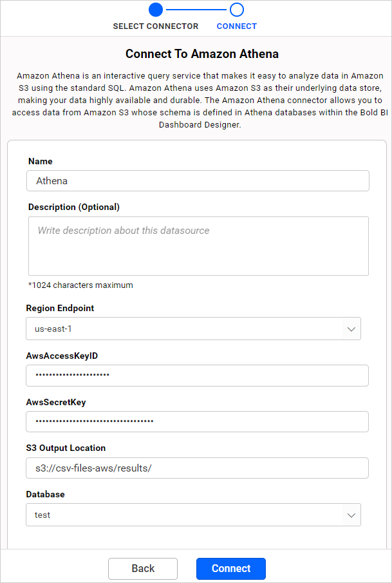Screen dimensions: 392x583
Task: Click the Name input field
Action: (x=198, y=181)
